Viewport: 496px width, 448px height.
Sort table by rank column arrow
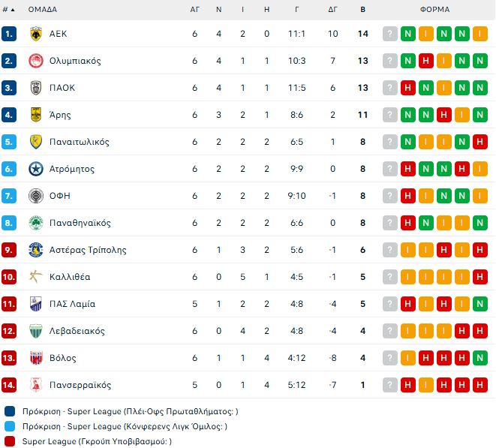pyautogui.click(x=9, y=10)
